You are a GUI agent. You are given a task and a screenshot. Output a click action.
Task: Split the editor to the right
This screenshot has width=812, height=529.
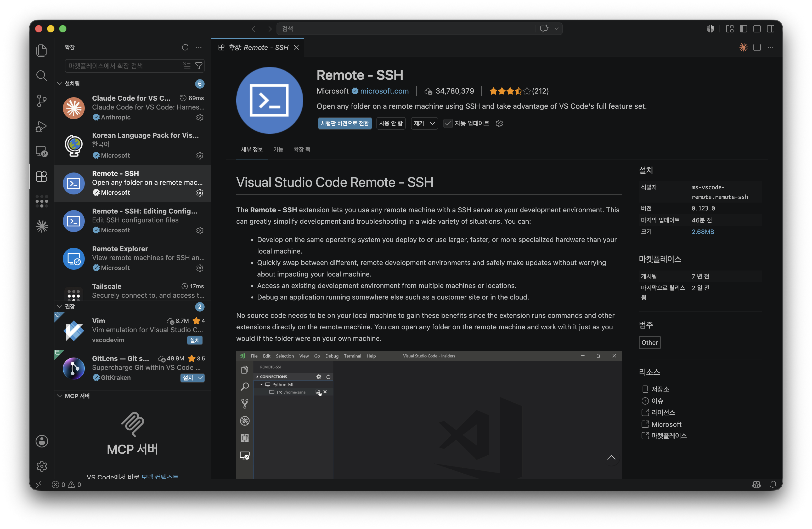point(757,47)
